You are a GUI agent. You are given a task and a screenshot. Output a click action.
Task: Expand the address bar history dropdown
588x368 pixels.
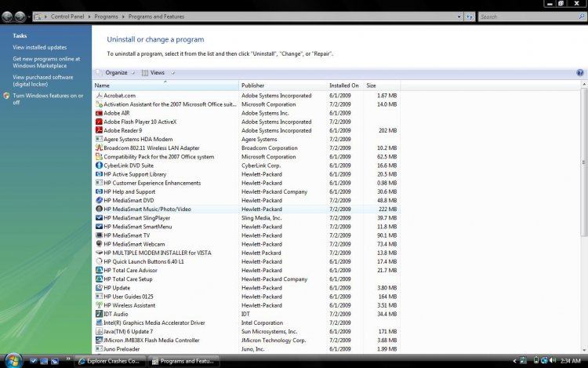(459, 16)
